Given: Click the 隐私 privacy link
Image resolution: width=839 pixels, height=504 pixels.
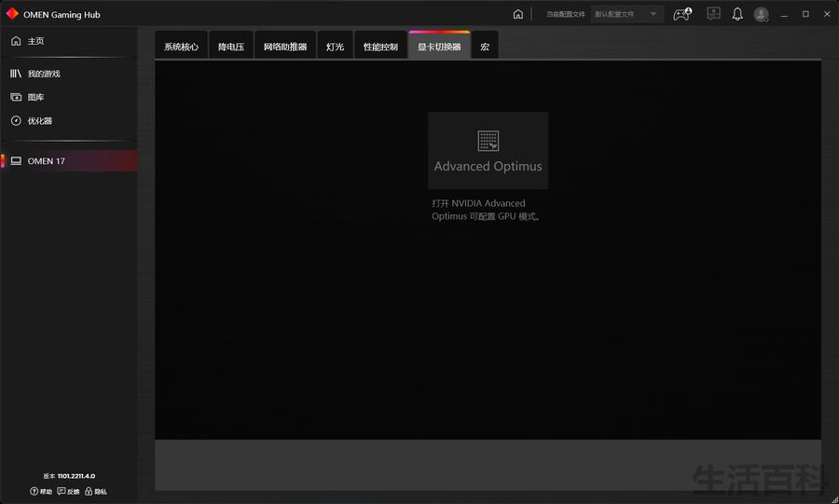Looking at the screenshot, I should point(96,491).
